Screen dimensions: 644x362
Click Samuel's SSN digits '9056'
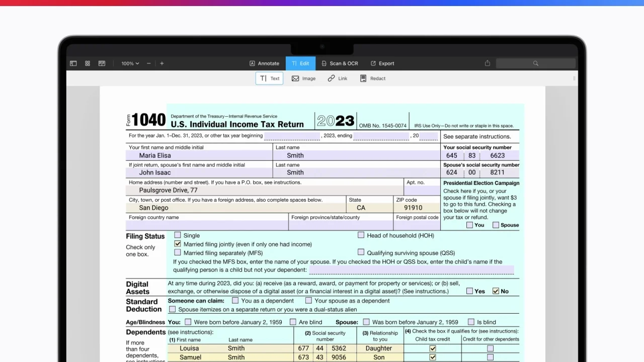pos(339,357)
